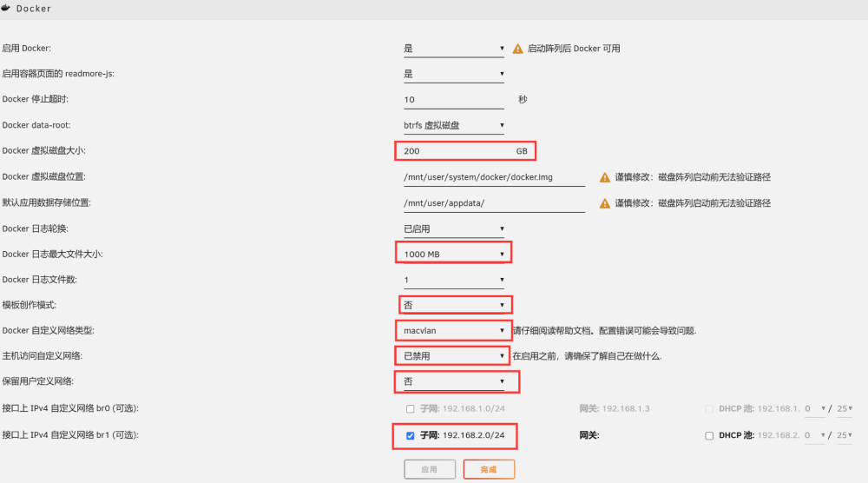The width and height of the screenshot is (868, 483).
Task: Click the 应用 button
Action: (x=430, y=469)
